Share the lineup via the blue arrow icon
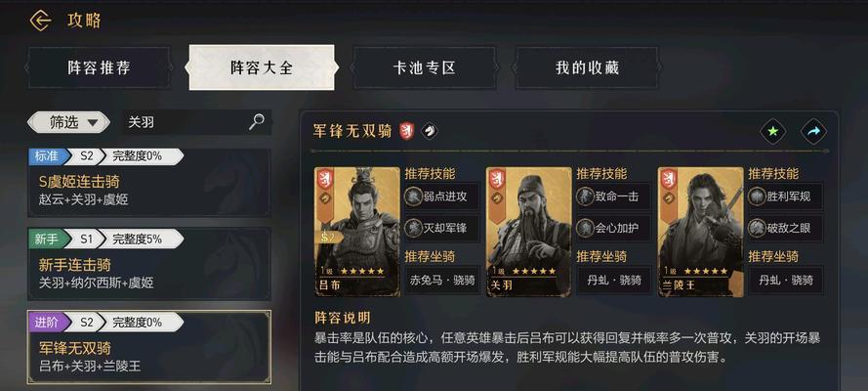868x391 pixels. (x=813, y=132)
